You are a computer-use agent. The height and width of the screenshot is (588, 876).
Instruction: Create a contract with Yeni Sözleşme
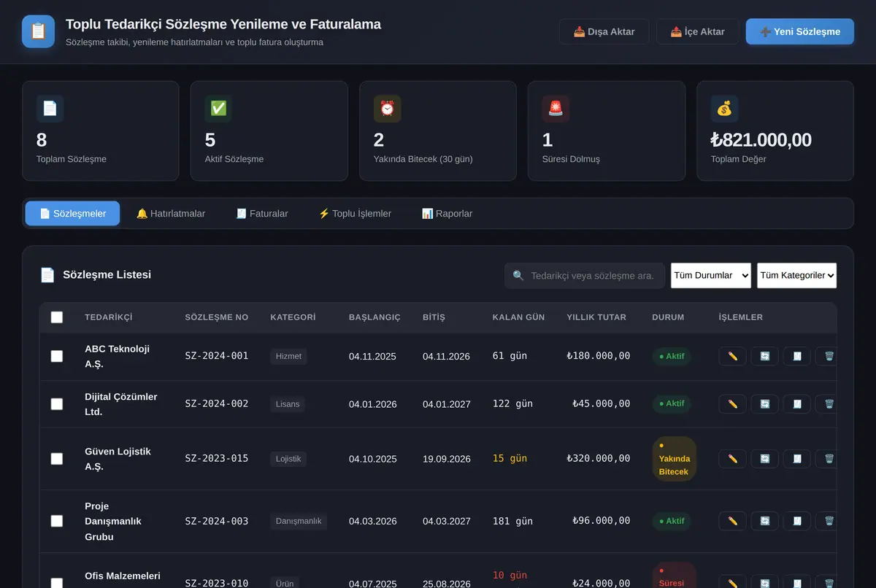click(x=800, y=31)
